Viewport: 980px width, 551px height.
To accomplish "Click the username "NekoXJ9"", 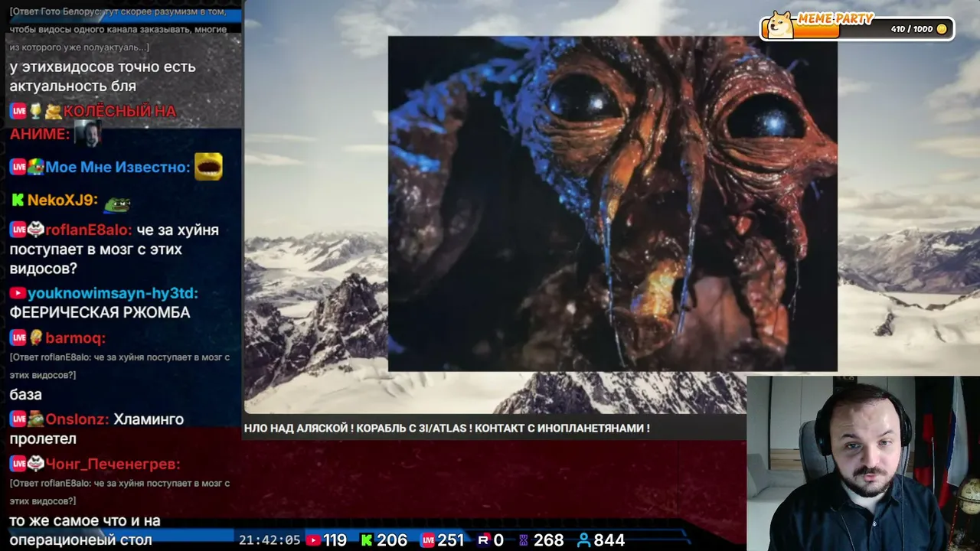I will tap(62, 201).
